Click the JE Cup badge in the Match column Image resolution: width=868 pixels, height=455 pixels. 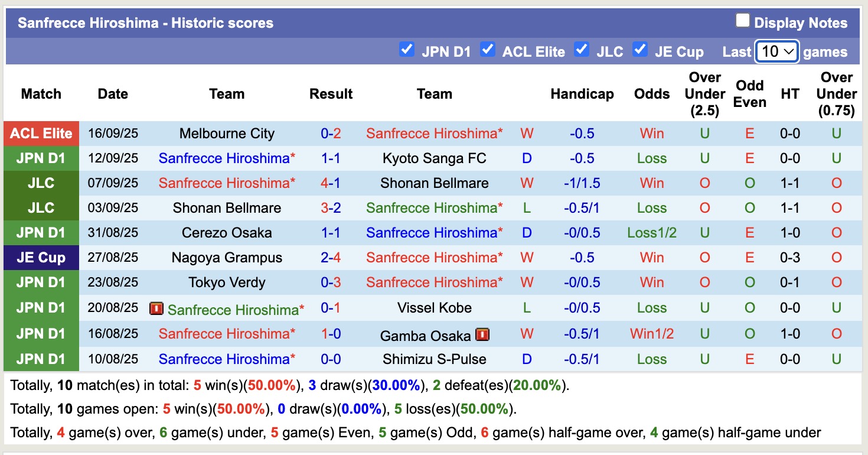41,257
